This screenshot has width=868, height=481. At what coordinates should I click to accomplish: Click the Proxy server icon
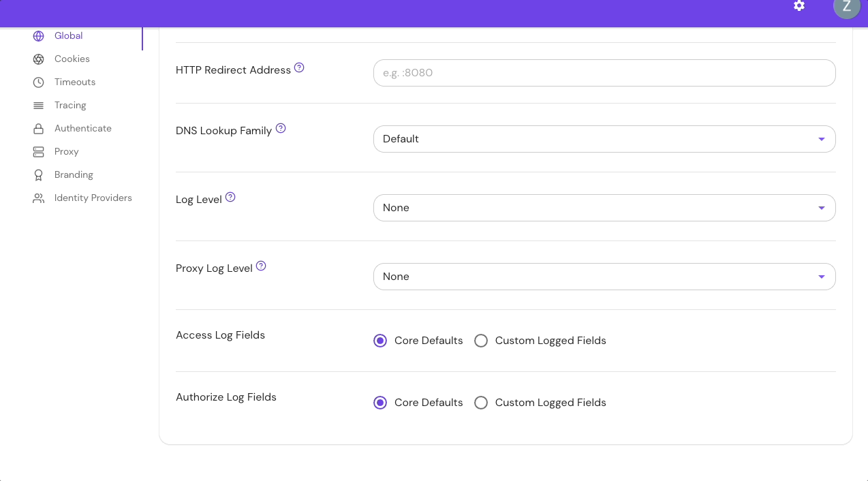(39, 151)
